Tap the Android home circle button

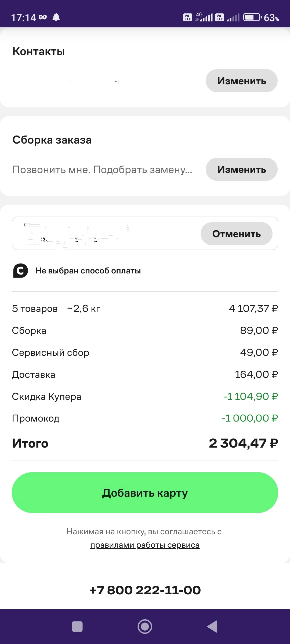click(x=145, y=627)
